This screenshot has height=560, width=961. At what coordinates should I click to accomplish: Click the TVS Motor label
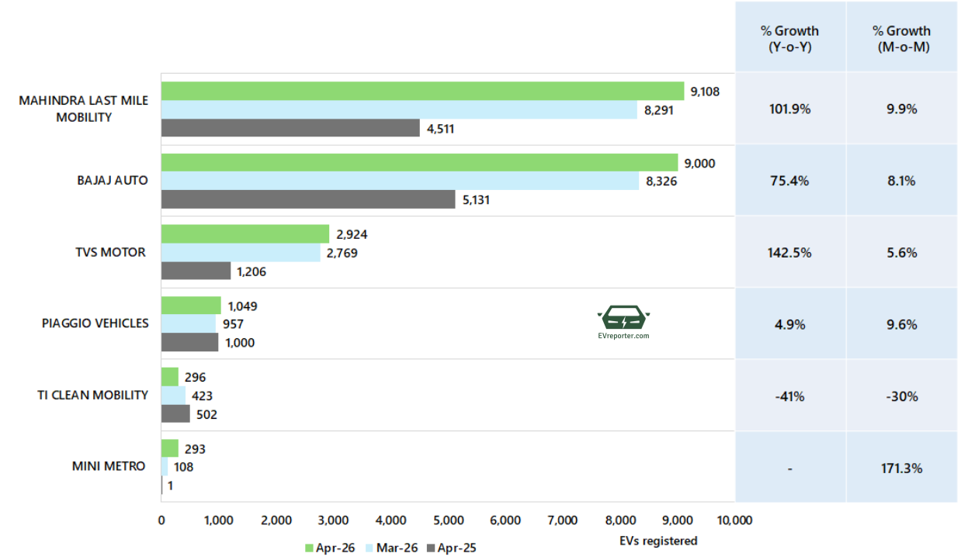109,252
